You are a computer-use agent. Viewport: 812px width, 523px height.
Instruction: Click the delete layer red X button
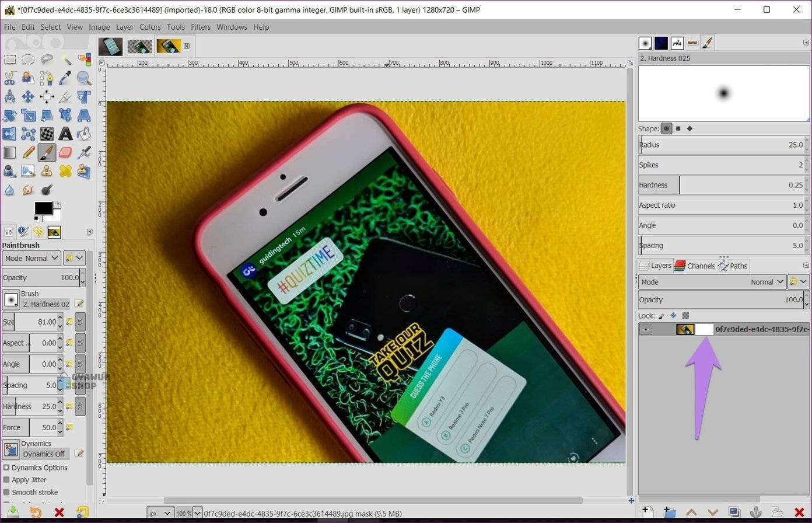coord(799,512)
